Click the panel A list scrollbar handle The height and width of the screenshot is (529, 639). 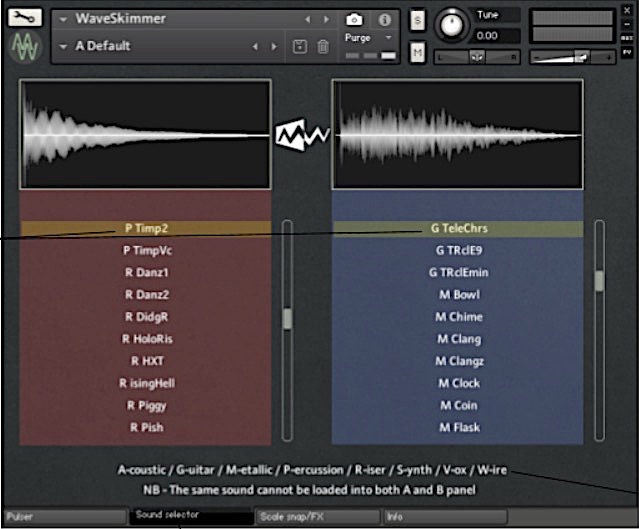287,319
